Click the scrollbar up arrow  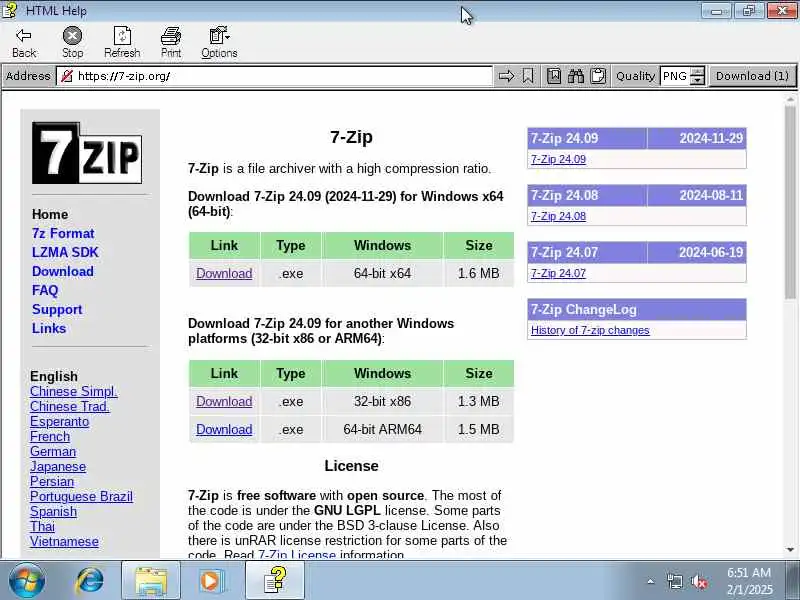[790, 99]
